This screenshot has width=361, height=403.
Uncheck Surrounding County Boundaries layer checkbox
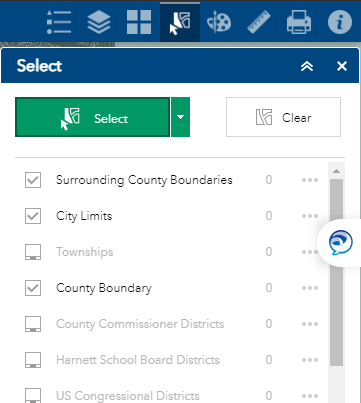33,180
